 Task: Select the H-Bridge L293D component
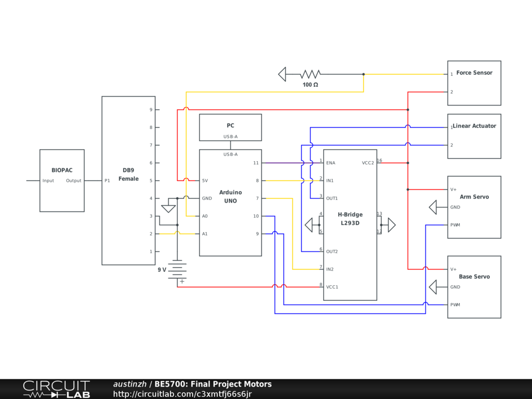[350, 234]
